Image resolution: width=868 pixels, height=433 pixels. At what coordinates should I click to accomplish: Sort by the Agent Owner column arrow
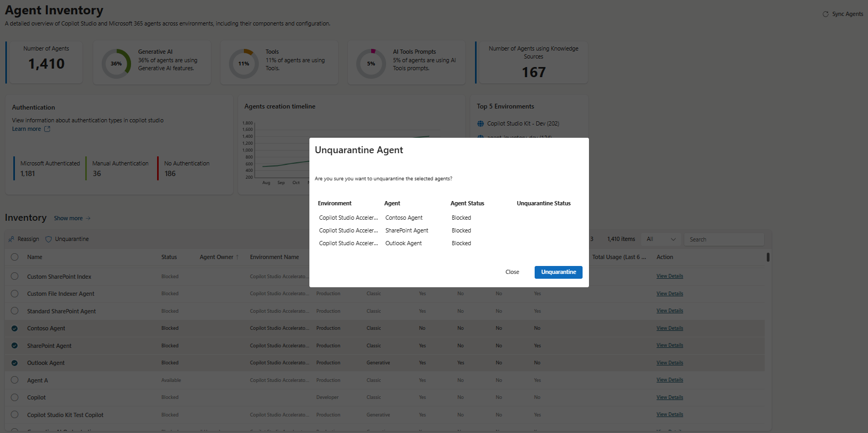point(238,257)
